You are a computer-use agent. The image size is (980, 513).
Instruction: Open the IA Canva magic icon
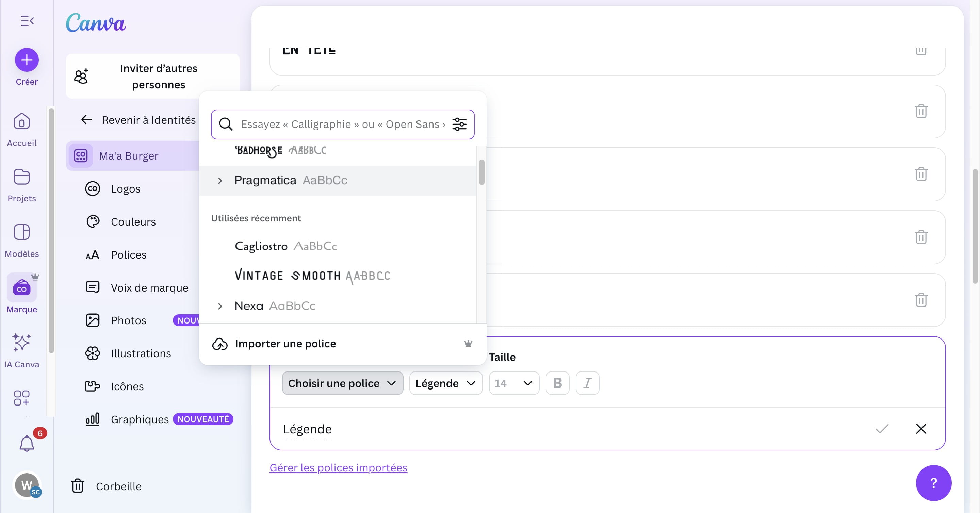22,343
